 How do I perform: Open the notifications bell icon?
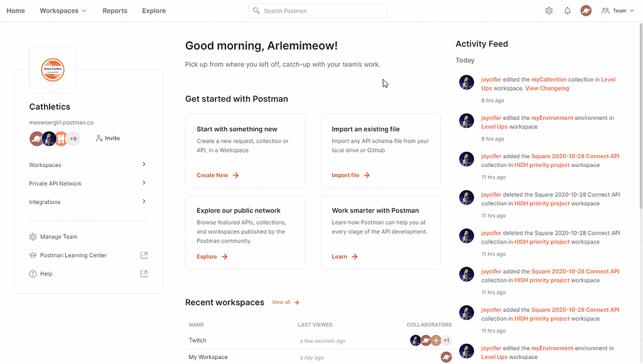[567, 11]
